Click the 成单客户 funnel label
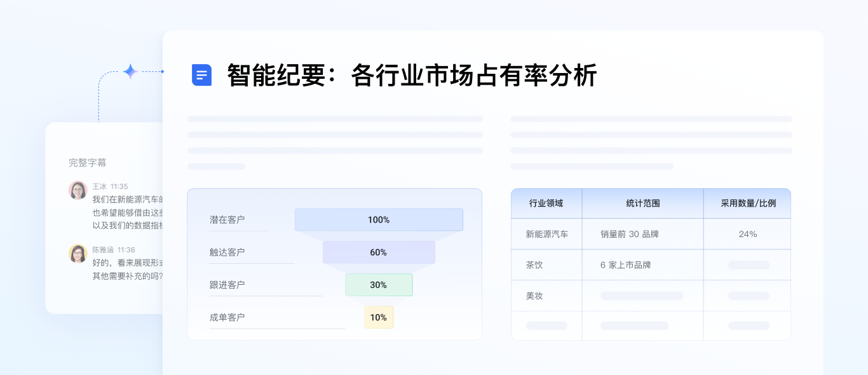This screenshot has width=868, height=375. point(227,317)
